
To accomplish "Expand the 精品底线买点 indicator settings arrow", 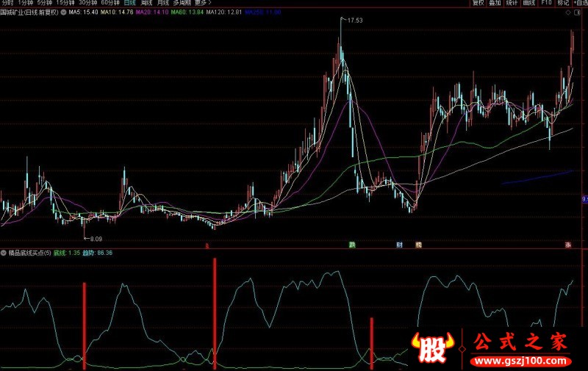I will (x=3, y=253).
